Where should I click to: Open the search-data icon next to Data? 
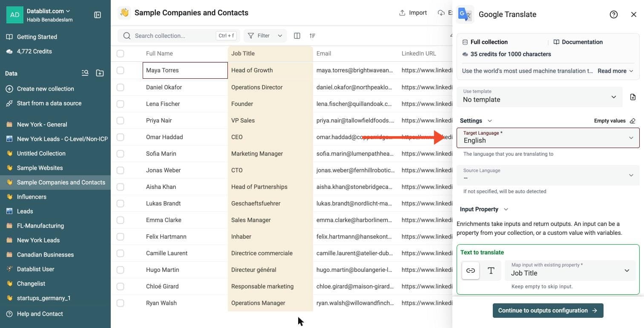click(85, 73)
